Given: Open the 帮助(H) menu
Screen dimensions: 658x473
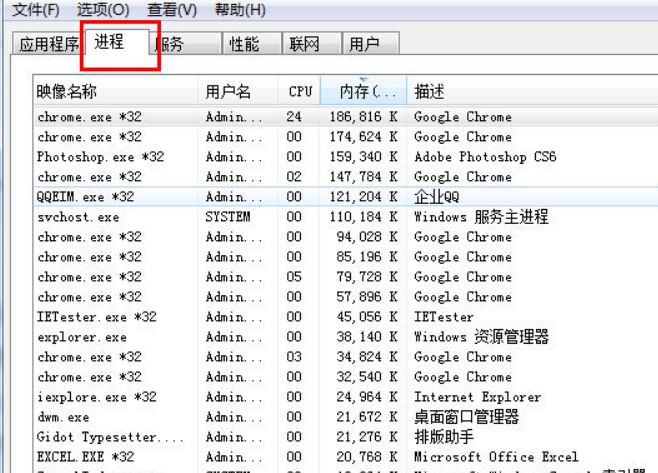Looking at the screenshot, I should [x=240, y=10].
